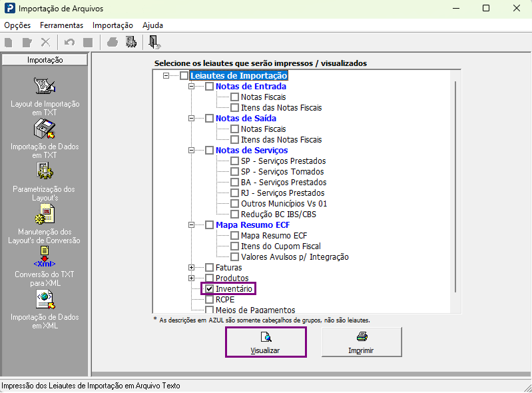The width and height of the screenshot is (532, 393).
Task: Open the Opções menu
Action: click(17, 25)
